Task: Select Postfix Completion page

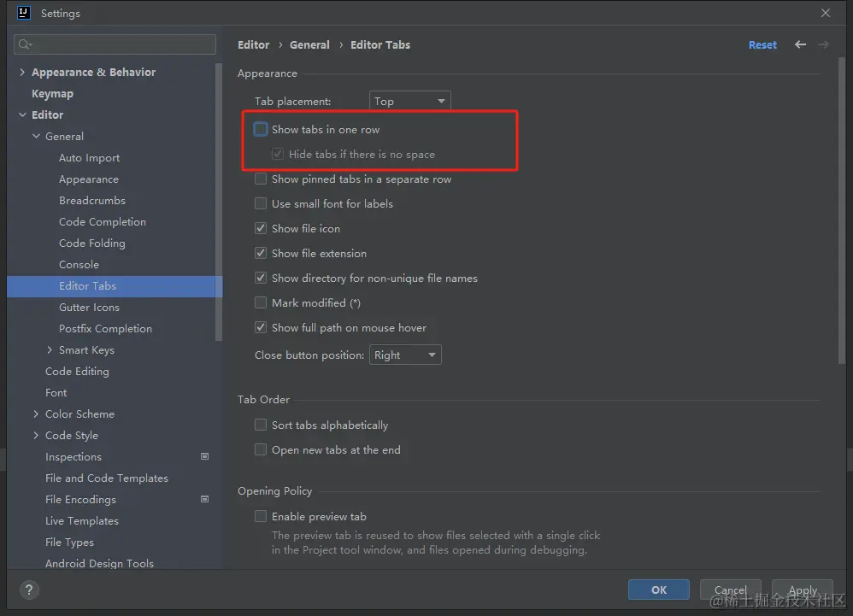Action: click(x=105, y=328)
